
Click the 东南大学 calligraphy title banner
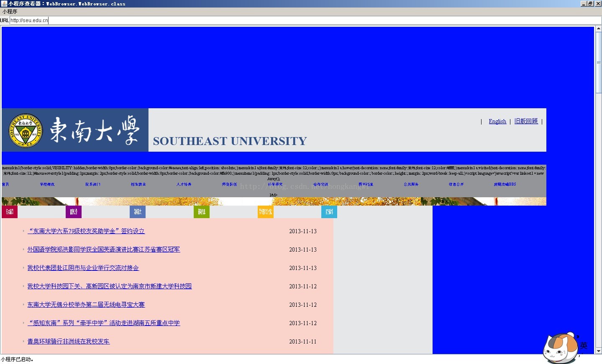pos(95,130)
